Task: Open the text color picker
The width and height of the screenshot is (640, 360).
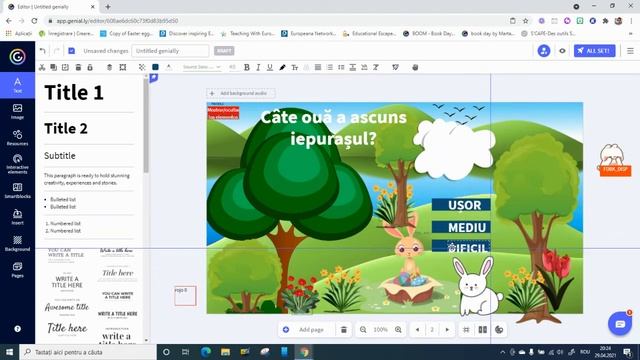Action: click(x=169, y=67)
